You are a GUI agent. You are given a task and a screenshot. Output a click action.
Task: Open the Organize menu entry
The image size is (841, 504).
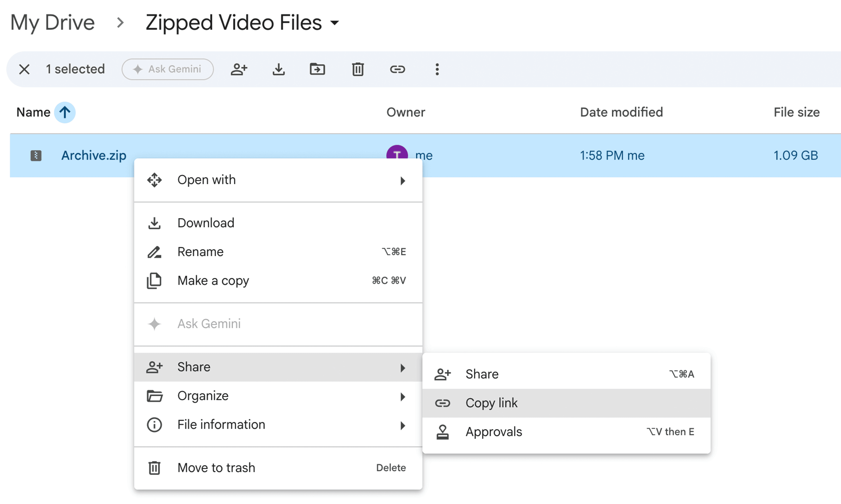[278, 396]
